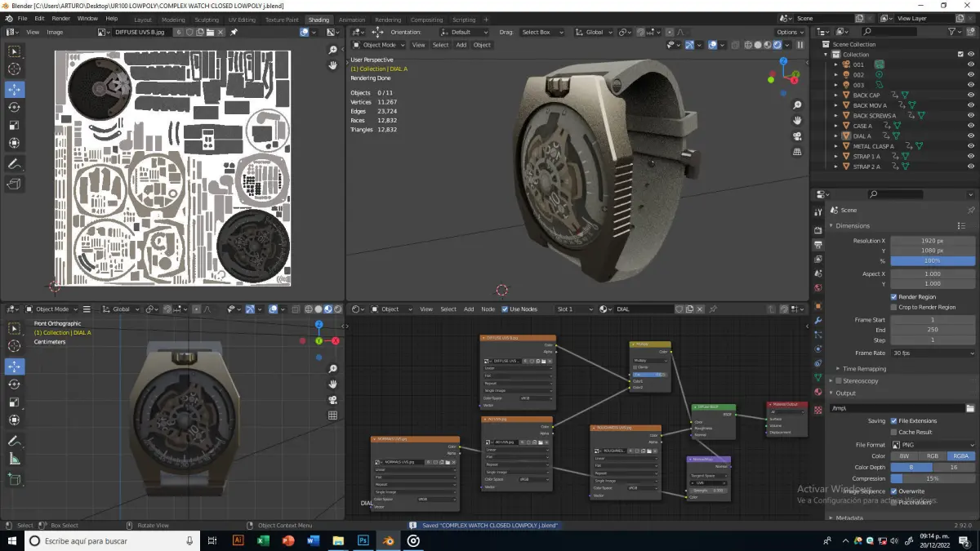Screen dimensions: 980x551
Task: Set output color mode to RGB
Action: 933,456
